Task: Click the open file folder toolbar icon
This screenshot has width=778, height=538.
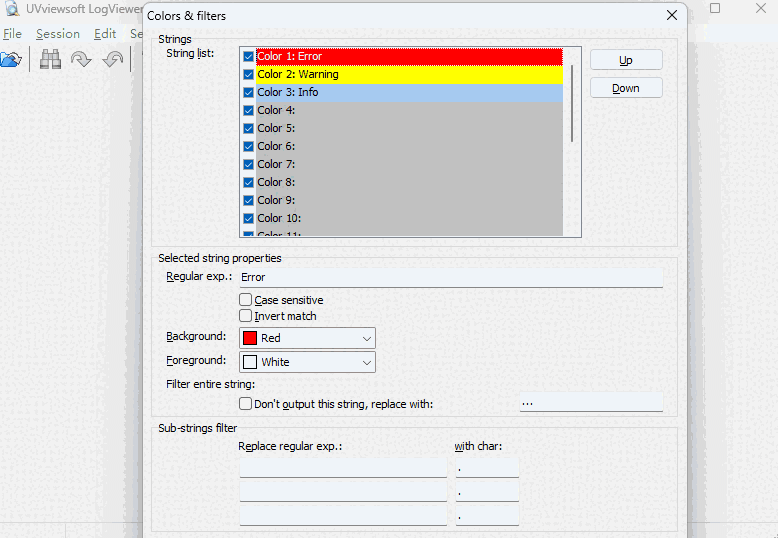Action: 11,60
